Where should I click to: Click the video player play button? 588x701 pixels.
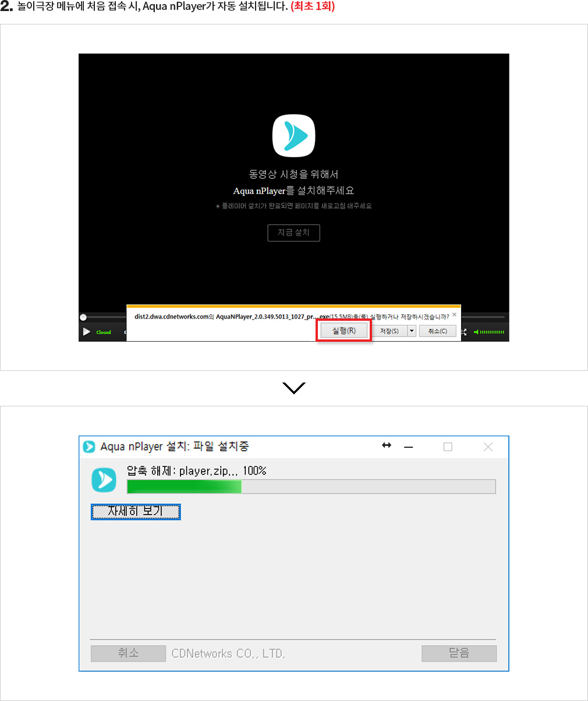[x=86, y=332]
